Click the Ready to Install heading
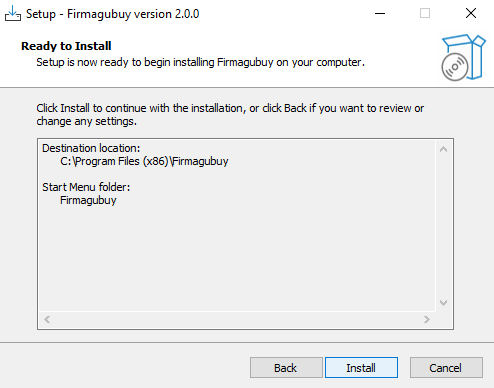The image size is (494, 388). 66,46
